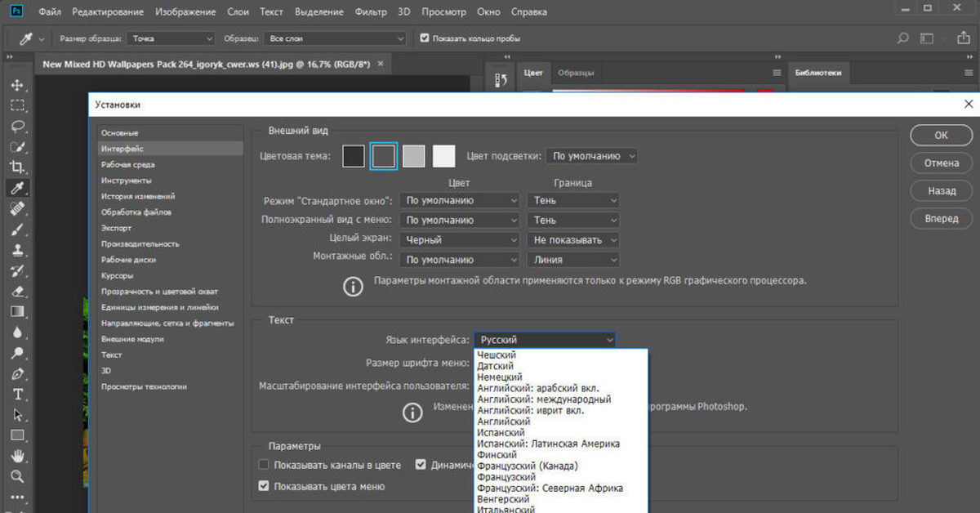
Task: Uncheck 'Показывать цвета меню' checkbox
Action: point(264,486)
